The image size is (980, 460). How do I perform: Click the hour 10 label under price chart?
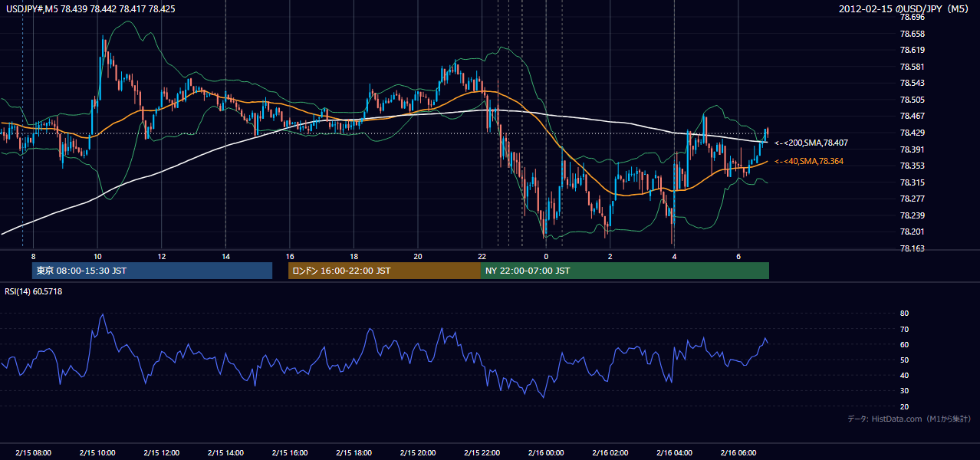coord(97,256)
